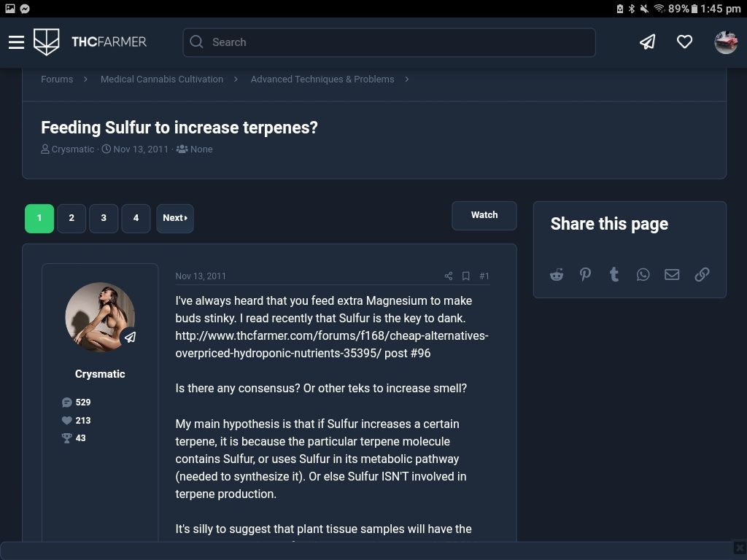747x560 pixels.
Task: Open the hamburger navigation menu
Action: (16, 42)
